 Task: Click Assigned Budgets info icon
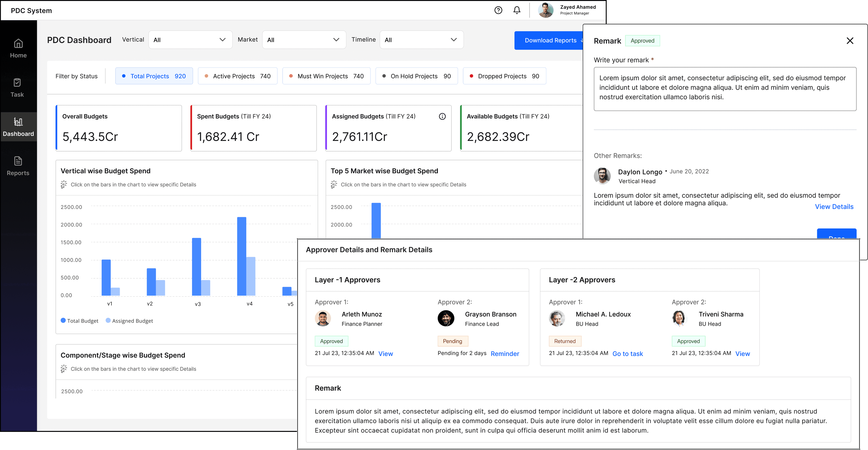(x=442, y=116)
